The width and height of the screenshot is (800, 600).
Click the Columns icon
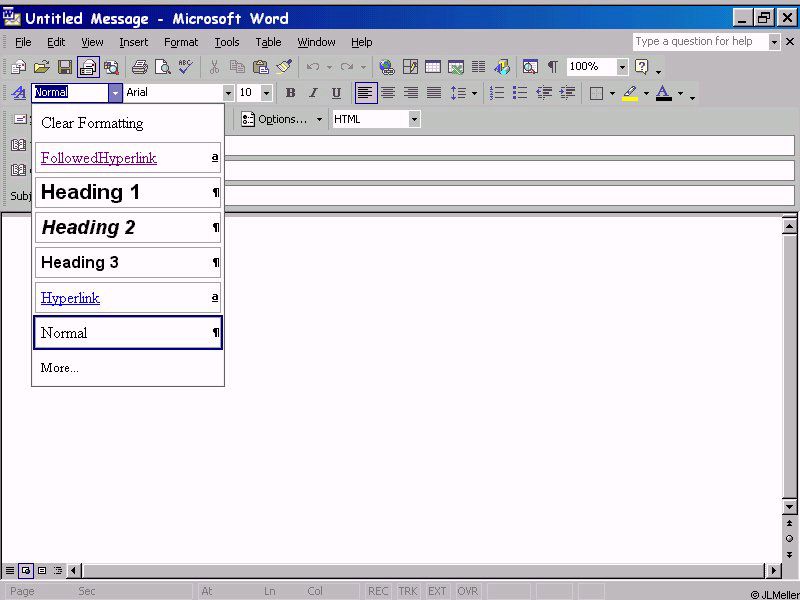479,67
